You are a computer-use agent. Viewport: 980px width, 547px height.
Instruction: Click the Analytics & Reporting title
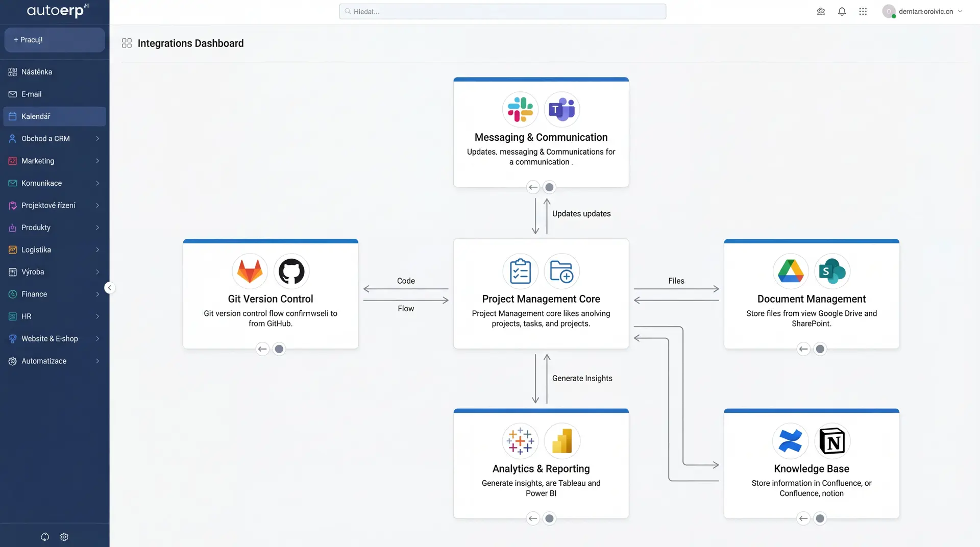(541, 468)
